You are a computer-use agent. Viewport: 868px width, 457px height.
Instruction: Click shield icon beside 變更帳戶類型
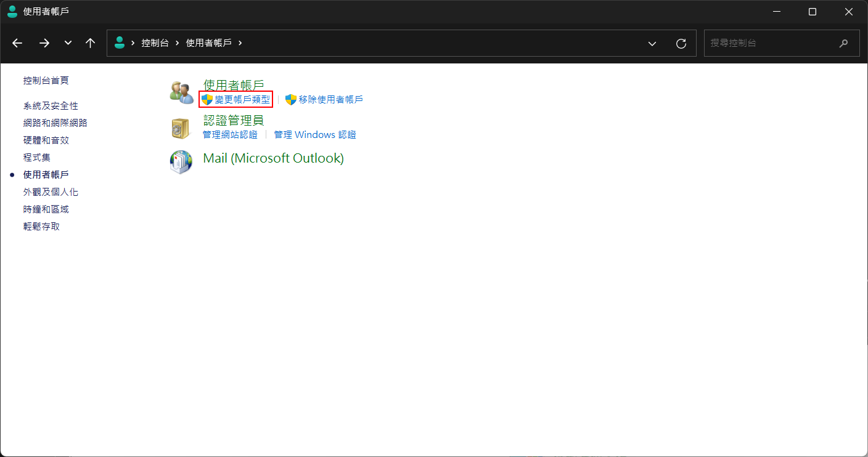pos(207,99)
